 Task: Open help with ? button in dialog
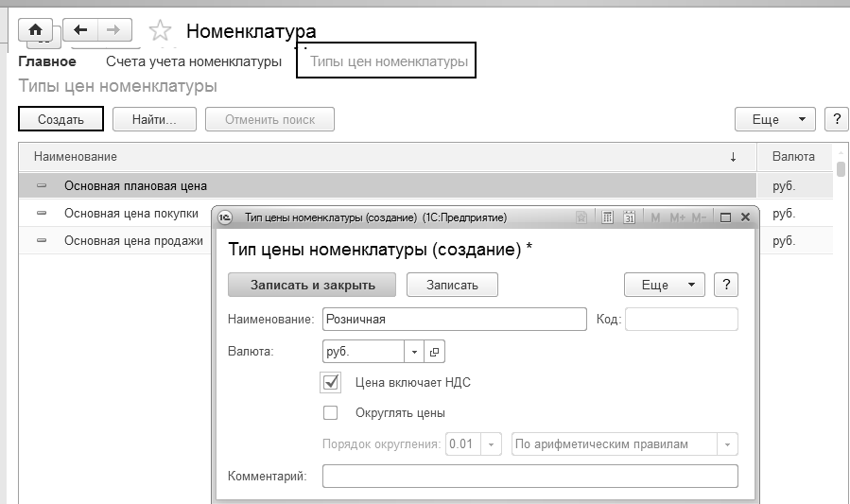[726, 285]
